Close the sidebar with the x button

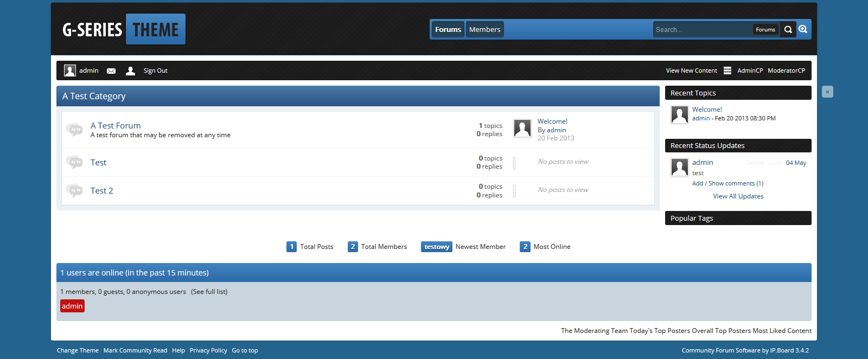coord(827,92)
